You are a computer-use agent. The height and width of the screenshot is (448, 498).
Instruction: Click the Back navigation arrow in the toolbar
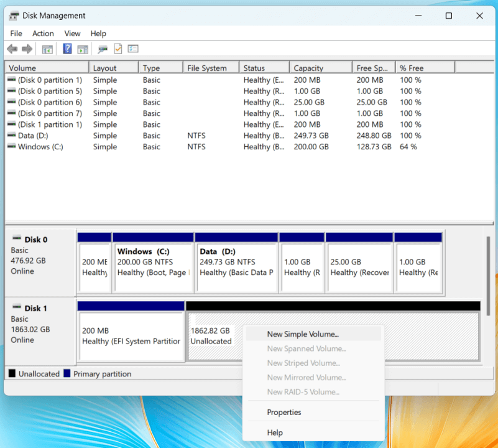tap(12, 49)
